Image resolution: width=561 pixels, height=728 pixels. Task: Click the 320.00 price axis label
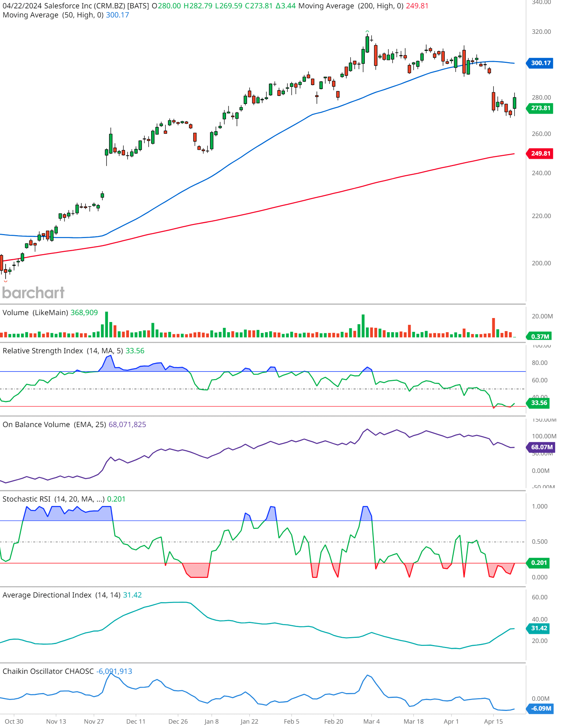pos(541,32)
